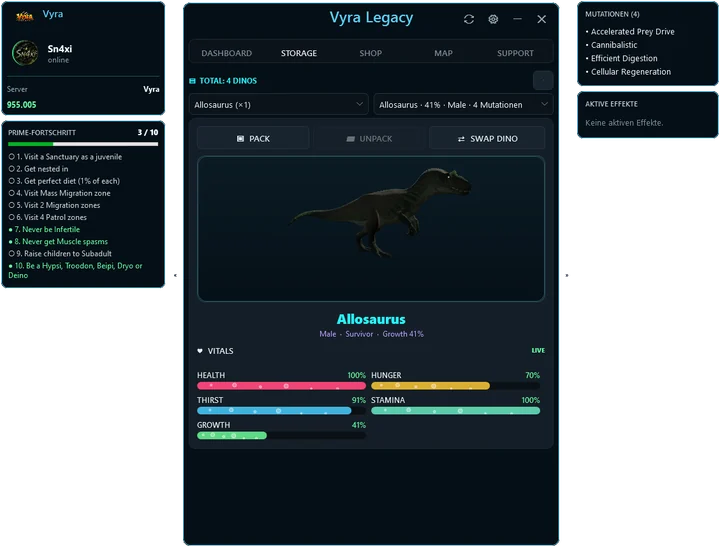720x547 pixels.
Task: Open settings gear icon
Action: click(x=493, y=19)
